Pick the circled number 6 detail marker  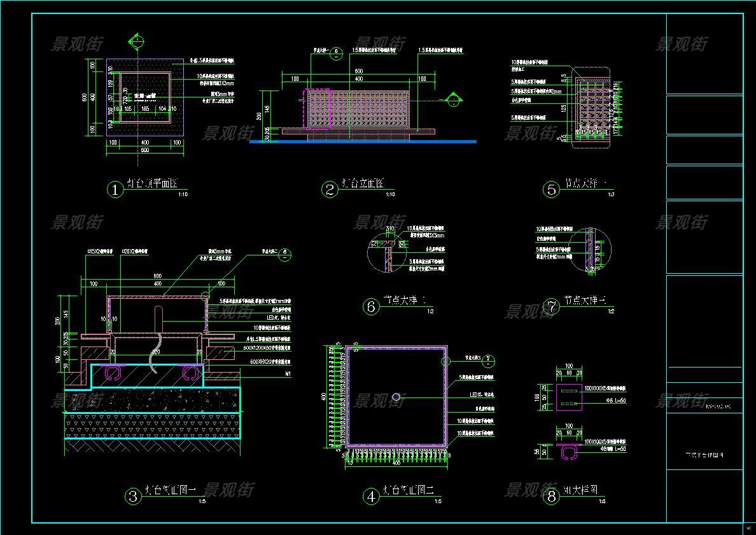[x=371, y=306]
